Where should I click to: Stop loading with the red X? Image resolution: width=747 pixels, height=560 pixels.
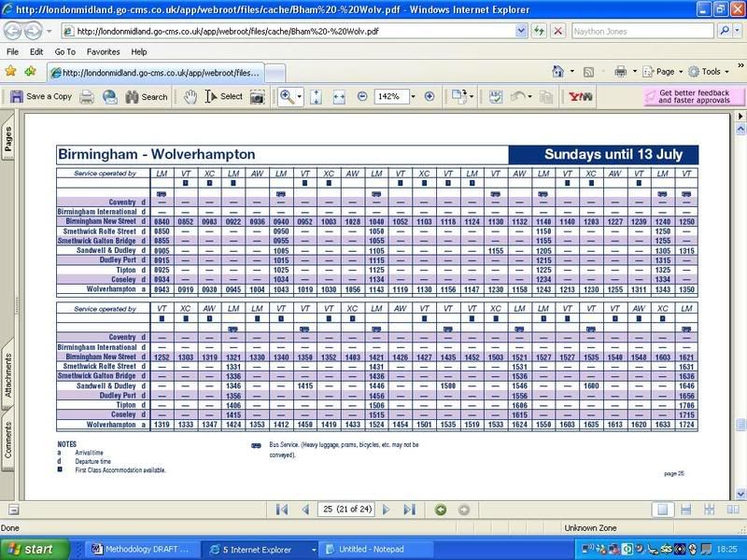pyautogui.click(x=557, y=32)
